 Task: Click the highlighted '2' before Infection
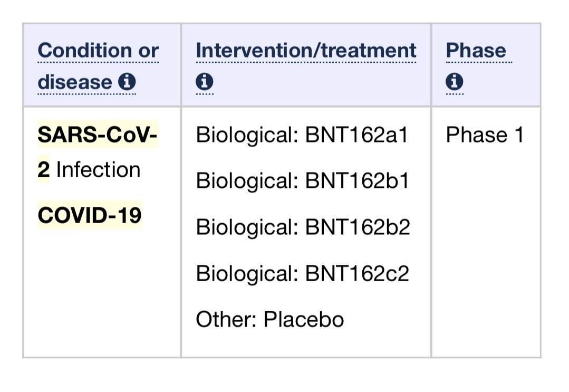43,169
